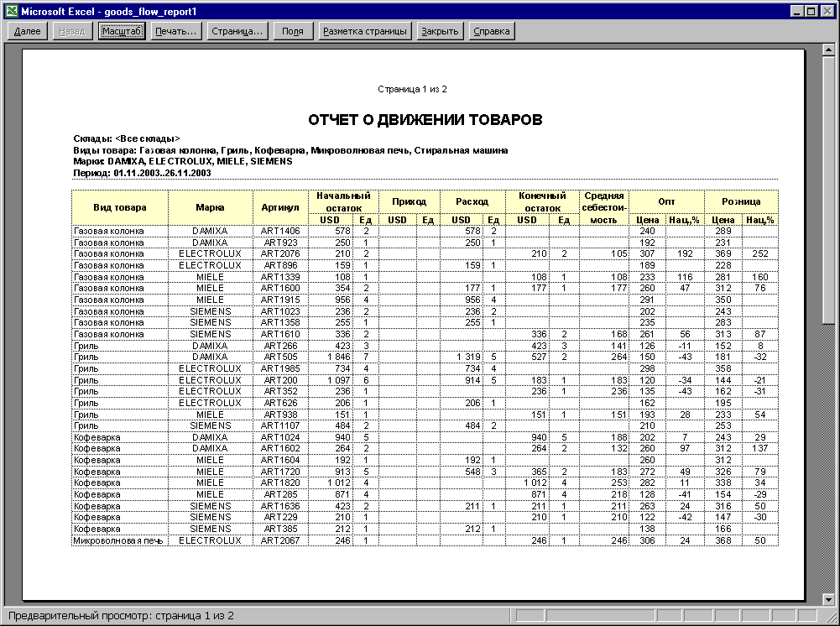Click the Расход column header
840x626 pixels.
(472, 202)
